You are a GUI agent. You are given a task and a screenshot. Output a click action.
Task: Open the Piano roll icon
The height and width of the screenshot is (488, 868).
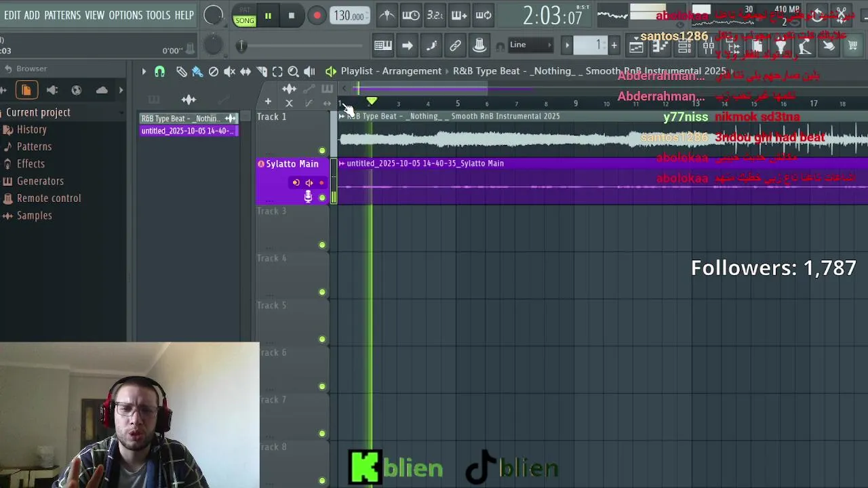tap(660, 46)
